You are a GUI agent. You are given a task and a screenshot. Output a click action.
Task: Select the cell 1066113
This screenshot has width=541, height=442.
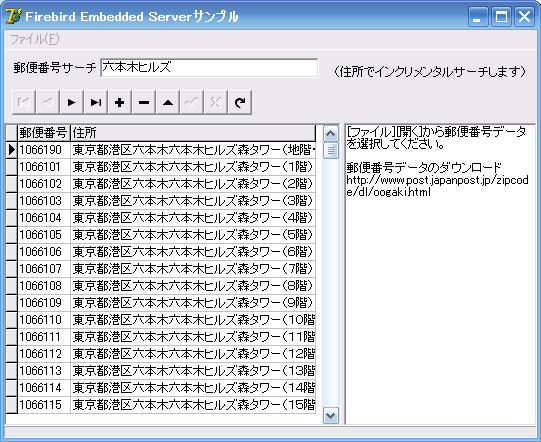[44, 371]
